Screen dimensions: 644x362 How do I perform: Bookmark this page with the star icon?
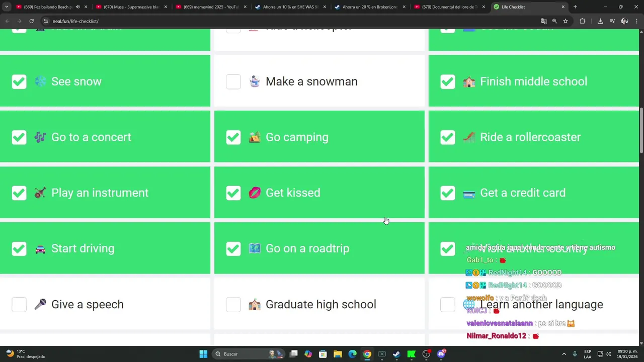pos(566,21)
